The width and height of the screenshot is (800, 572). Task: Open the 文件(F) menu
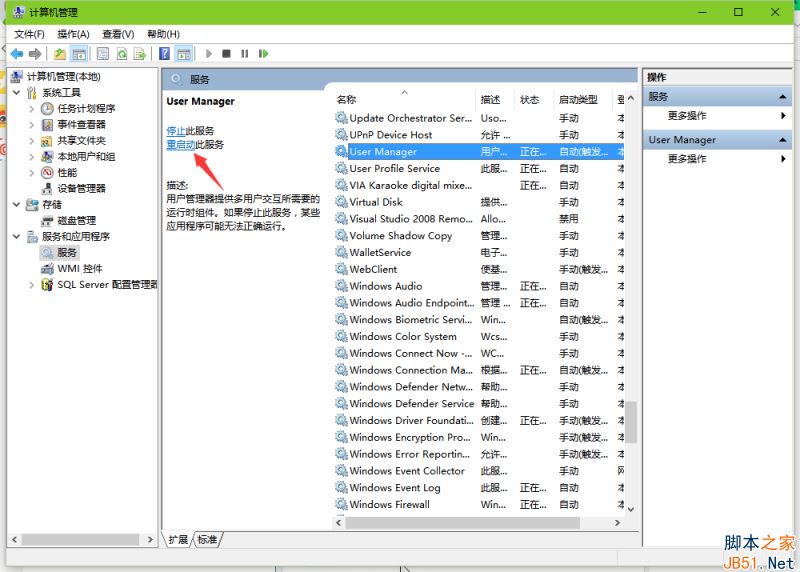pyautogui.click(x=29, y=34)
